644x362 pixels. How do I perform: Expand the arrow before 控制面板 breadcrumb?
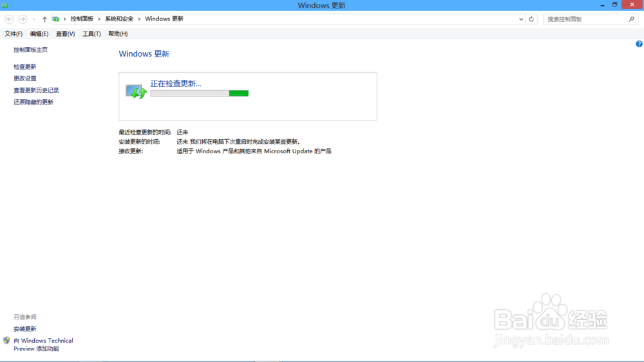[x=65, y=19]
